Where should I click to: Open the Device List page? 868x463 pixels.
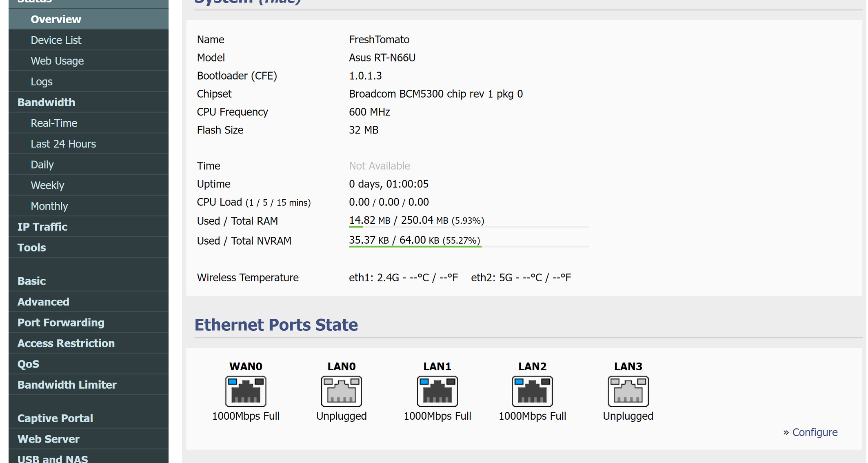(x=56, y=40)
